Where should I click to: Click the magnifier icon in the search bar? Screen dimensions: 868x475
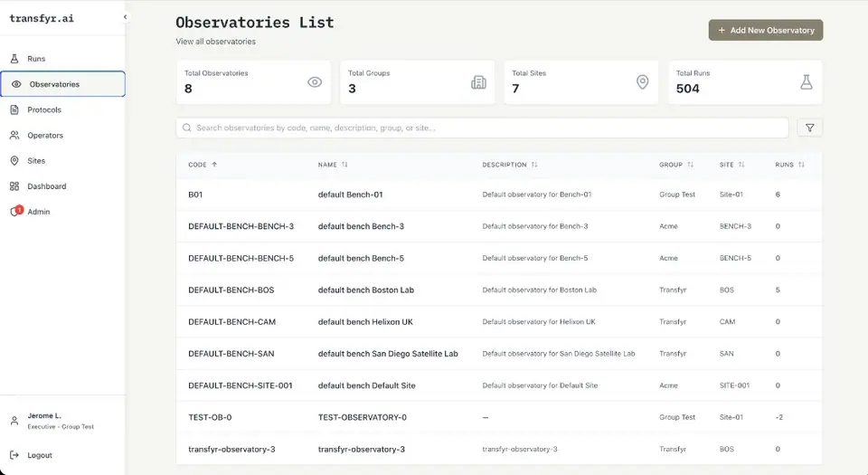coord(187,128)
